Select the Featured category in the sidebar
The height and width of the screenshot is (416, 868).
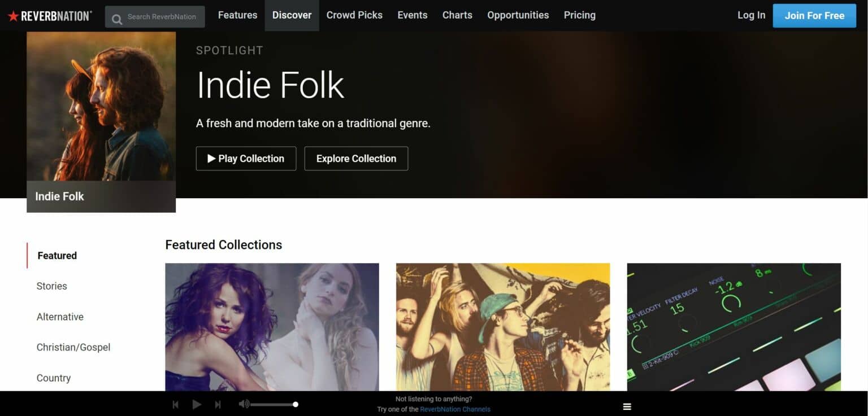(57, 255)
